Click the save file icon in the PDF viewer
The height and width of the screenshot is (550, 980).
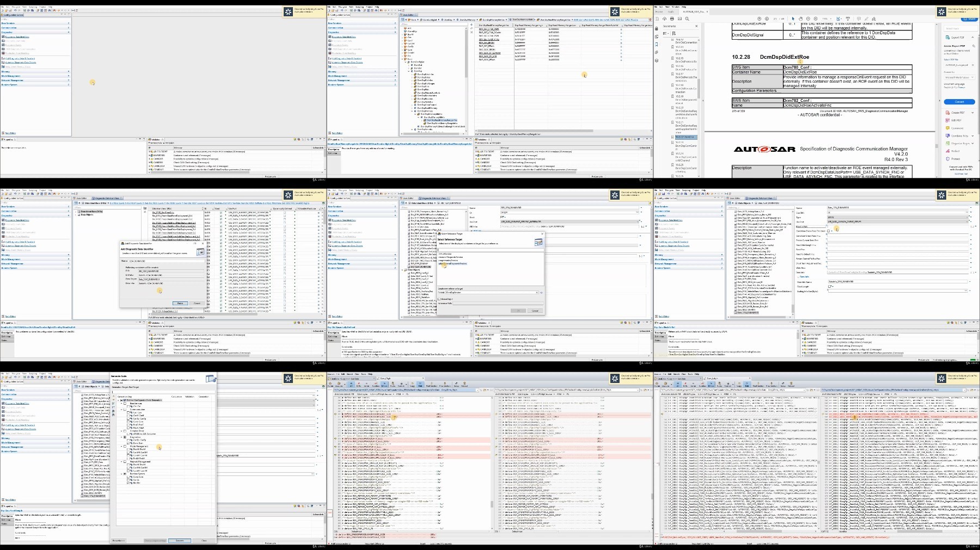coord(657,18)
